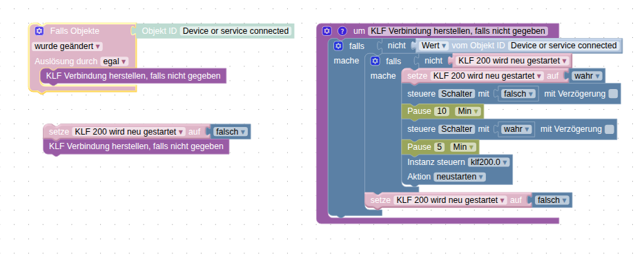Viewport: 644px width, 263px height.
Task: Select the Instanz steuern block
Action: 457,169
